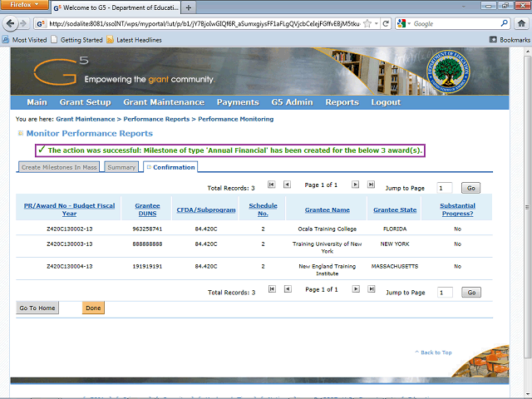532x399 pixels.
Task: Click the top Jump to Page input field
Action: [445, 188]
